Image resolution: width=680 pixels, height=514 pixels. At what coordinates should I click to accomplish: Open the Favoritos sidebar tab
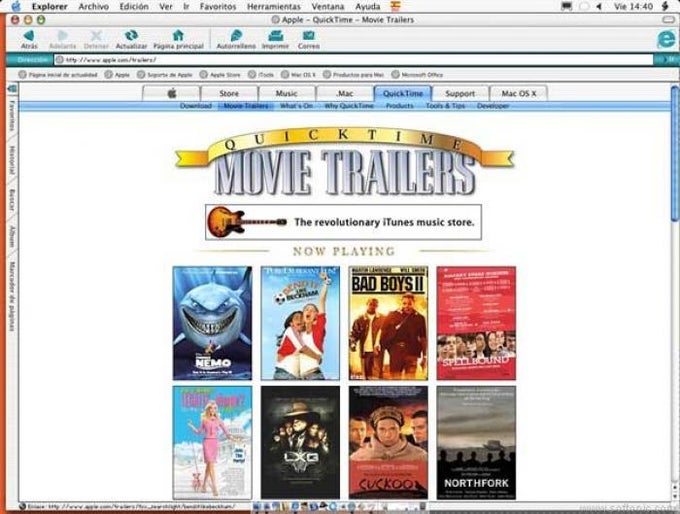(x=13, y=116)
